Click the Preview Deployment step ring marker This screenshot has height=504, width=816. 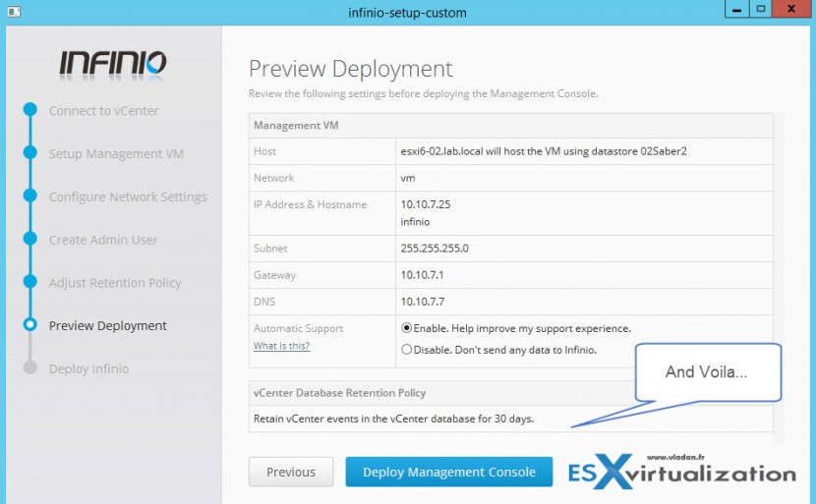(30, 324)
